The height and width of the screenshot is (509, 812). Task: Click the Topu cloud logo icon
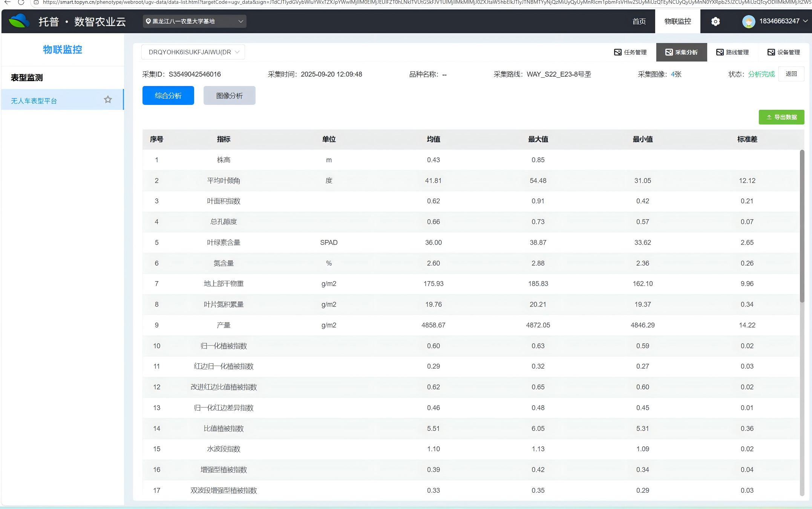(19, 21)
